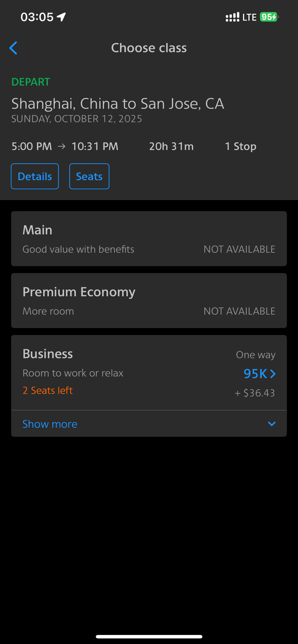The image size is (298, 644).
Task: Select the Premium Economy class card
Action: [x=149, y=300]
